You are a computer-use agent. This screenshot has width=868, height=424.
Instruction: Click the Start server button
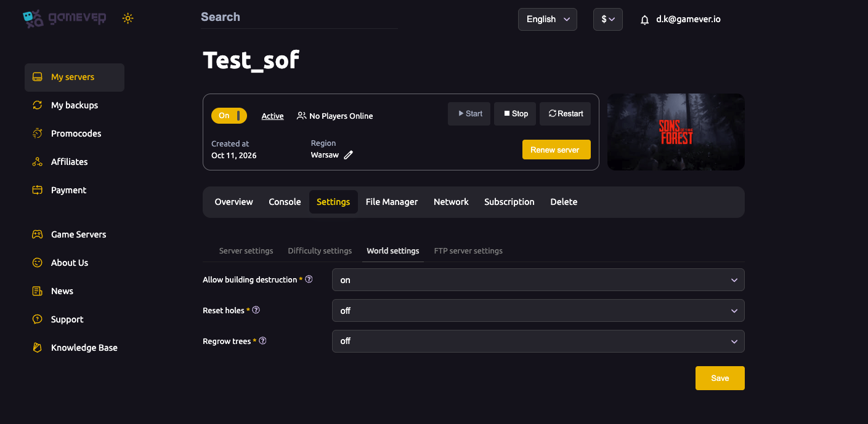click(469, 114)
